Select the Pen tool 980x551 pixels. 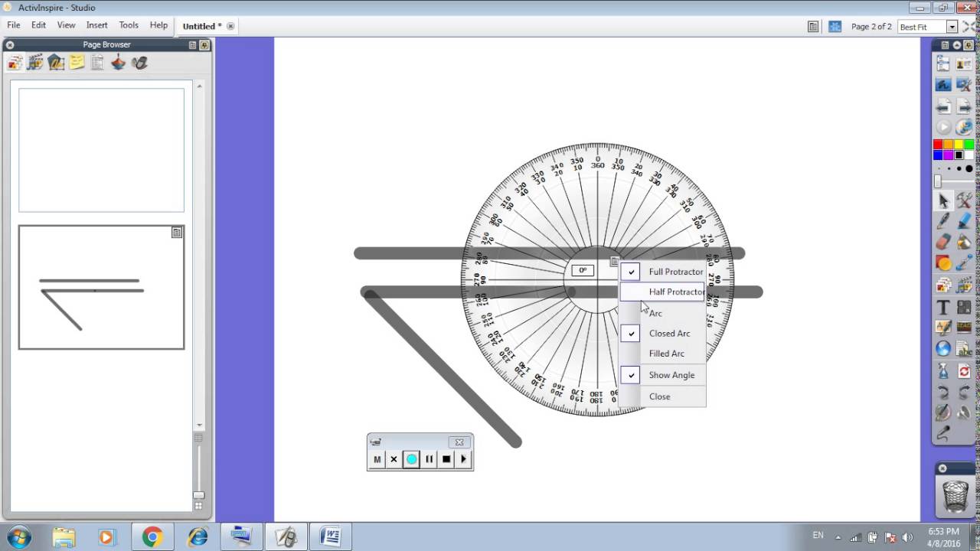point(943,220)
